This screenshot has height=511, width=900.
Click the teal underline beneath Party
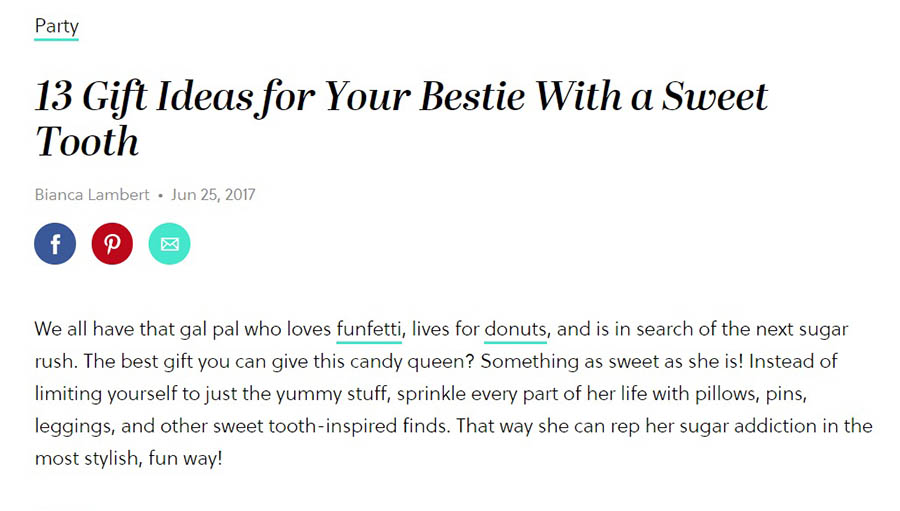56,39
